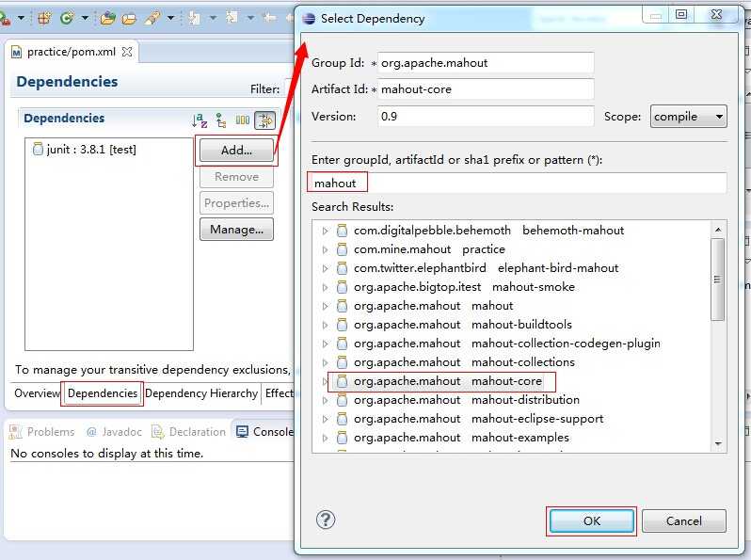The height and width of the screenshot is (560, 751).
Task: Toggle the filter dependencies arrows icon
Action: click(x=264, y=120)
